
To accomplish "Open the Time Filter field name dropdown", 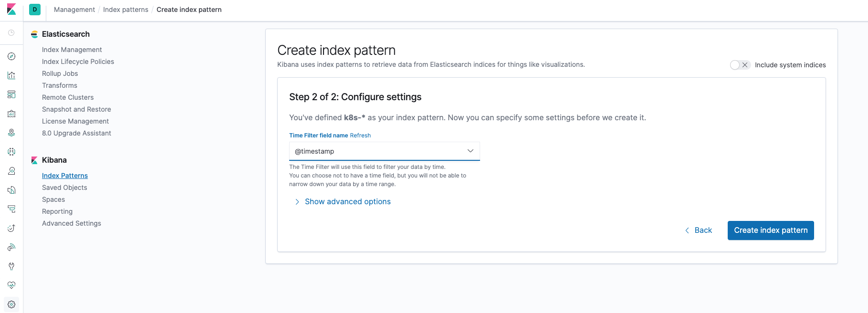I will (x=384, y=151).
